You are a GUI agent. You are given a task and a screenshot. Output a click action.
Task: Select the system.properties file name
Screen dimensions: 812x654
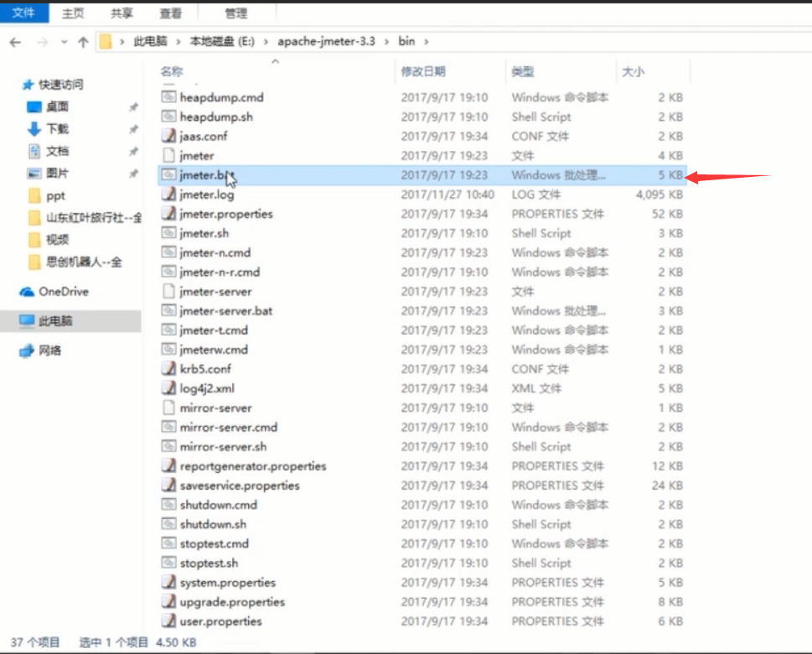click(228, 583)
